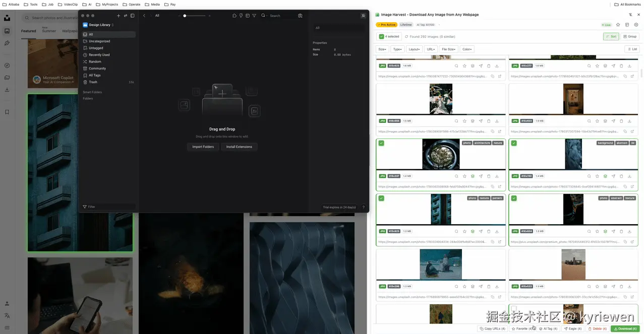
Task: Click the green AI tag icon on background abstract card
Action: pos(605,176)
